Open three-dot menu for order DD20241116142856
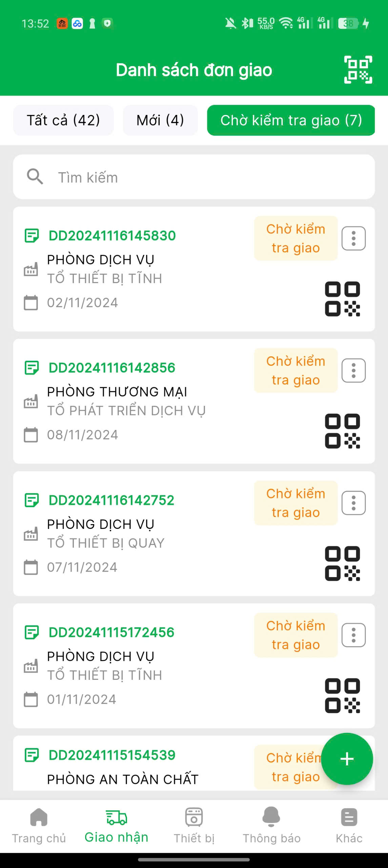Image resolution: width=388 pixels, height=868 pixels. click(x=353, y=371)
